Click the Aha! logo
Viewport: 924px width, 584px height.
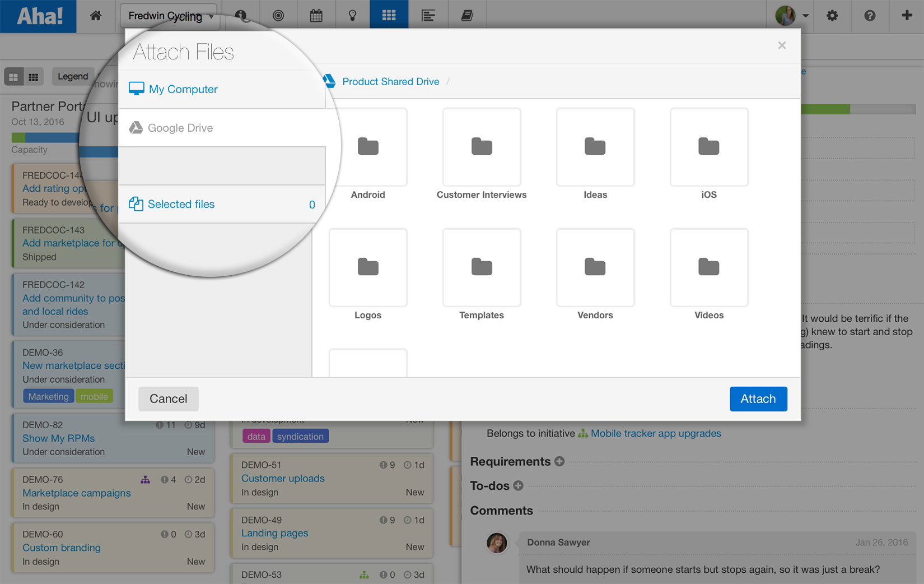pyautogui.click(x=38, y=16)
